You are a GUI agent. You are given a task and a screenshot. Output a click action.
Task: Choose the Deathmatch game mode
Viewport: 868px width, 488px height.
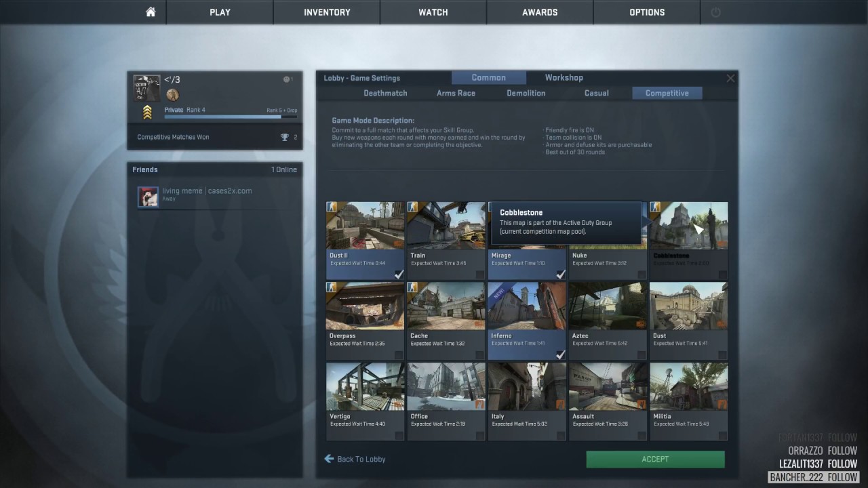(385, 94)
